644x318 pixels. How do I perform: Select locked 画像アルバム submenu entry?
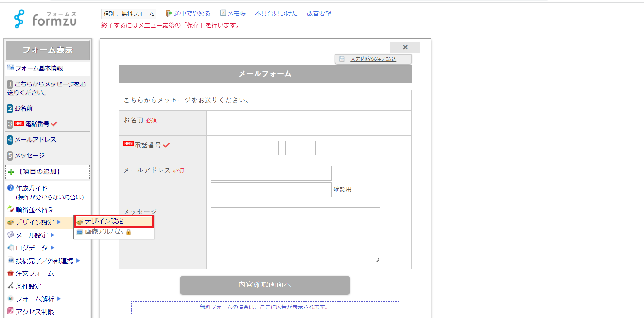pos(104,232)
